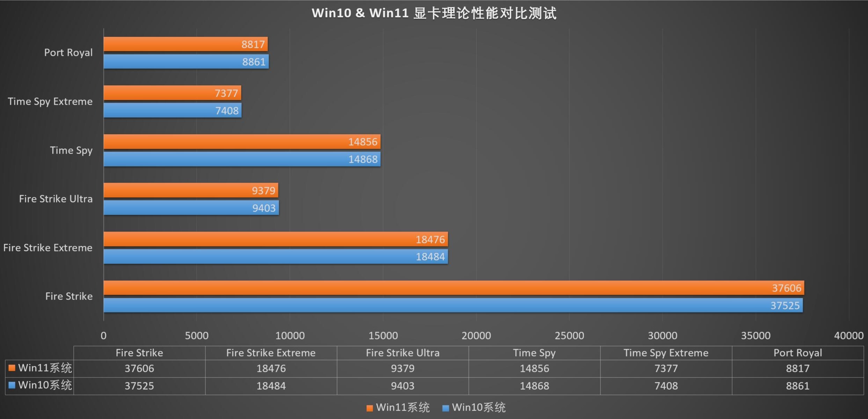Select the Port Royal table column header

[x=797, y=353]
